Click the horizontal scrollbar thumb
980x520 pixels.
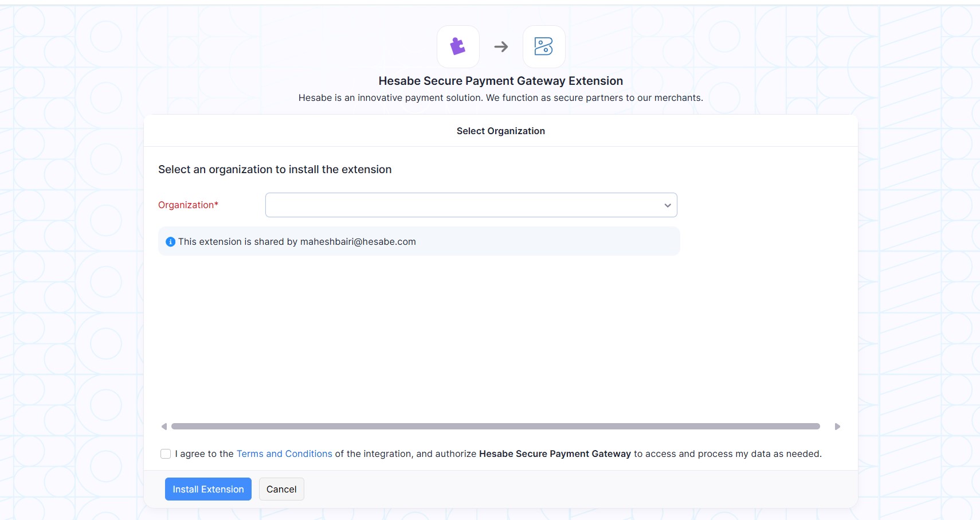[495, 427]
